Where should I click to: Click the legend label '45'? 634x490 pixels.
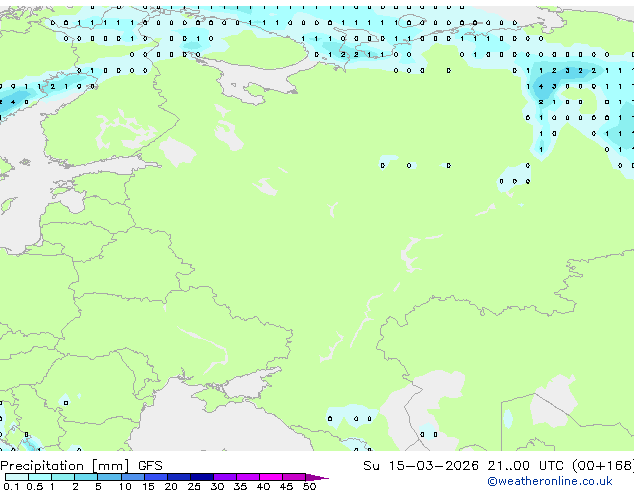286,486
